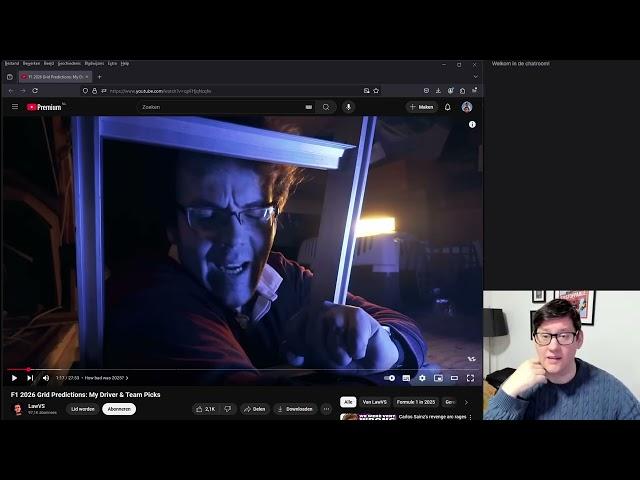Toggle subtitles on the video
640x480 pixels.
pos(406,378)
